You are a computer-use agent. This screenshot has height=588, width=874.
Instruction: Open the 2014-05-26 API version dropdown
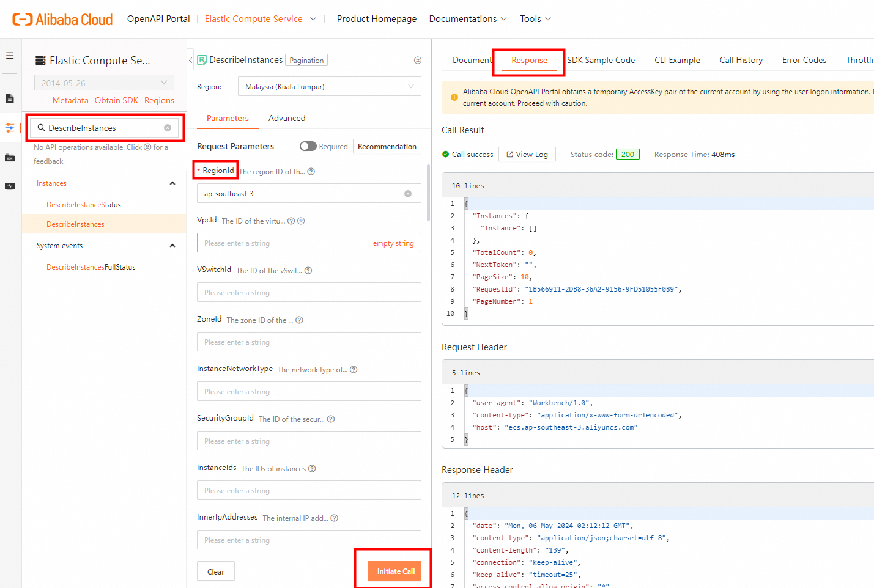pos(104,83)
